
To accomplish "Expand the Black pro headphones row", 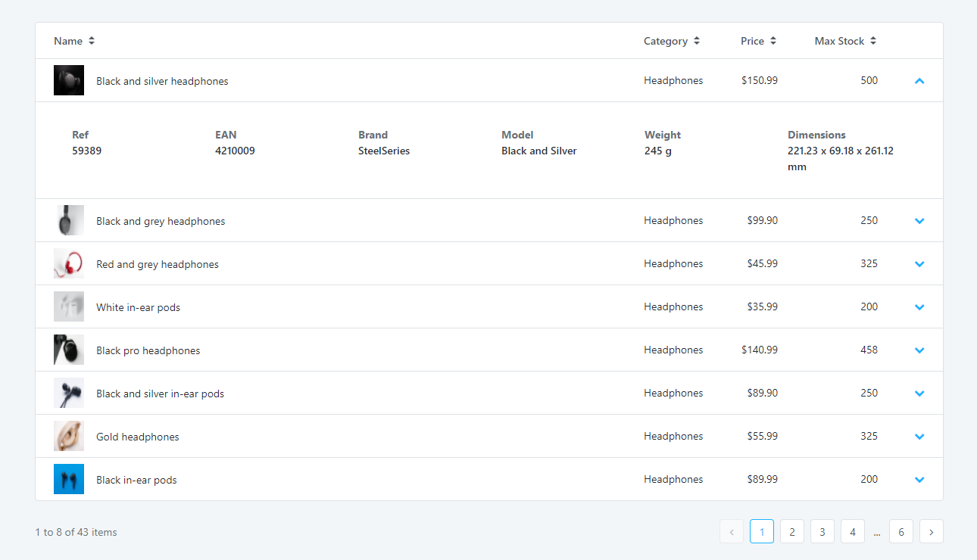I will [919, 350].
